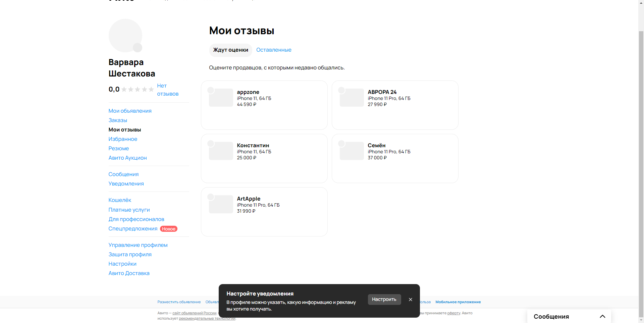Go to Платные услуги
The height and width of the screenshot is (323, 644).
coord(129,210)
